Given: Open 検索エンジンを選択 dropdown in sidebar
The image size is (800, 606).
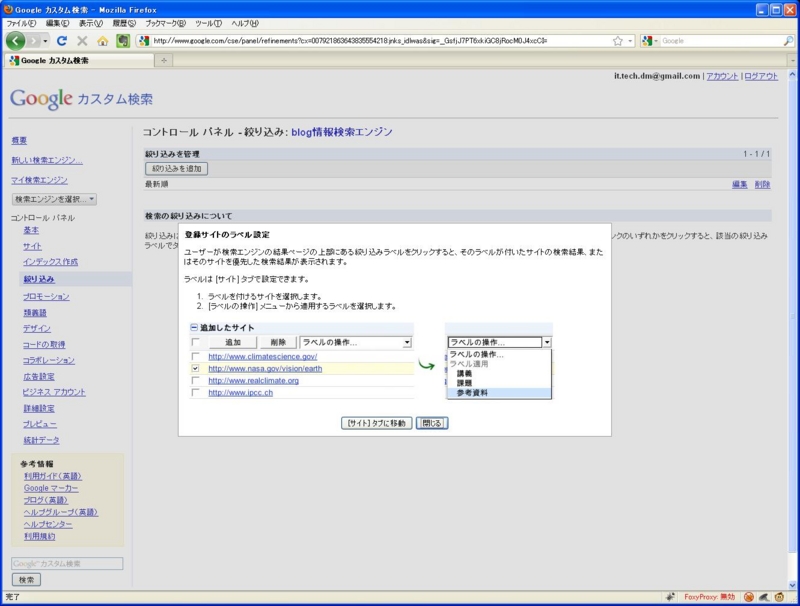Looking at the screenshot, I should pyautogui.click(x=54, y=199).
